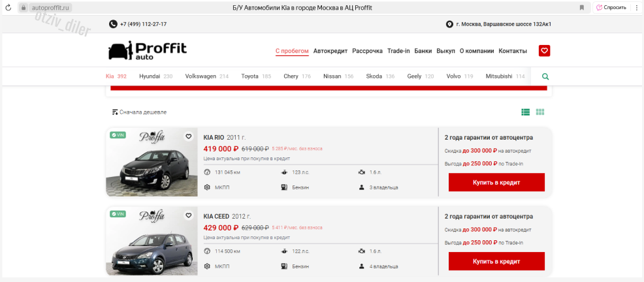
Task: Switch to list view layout icon
Action: click(x=525, y=112)
